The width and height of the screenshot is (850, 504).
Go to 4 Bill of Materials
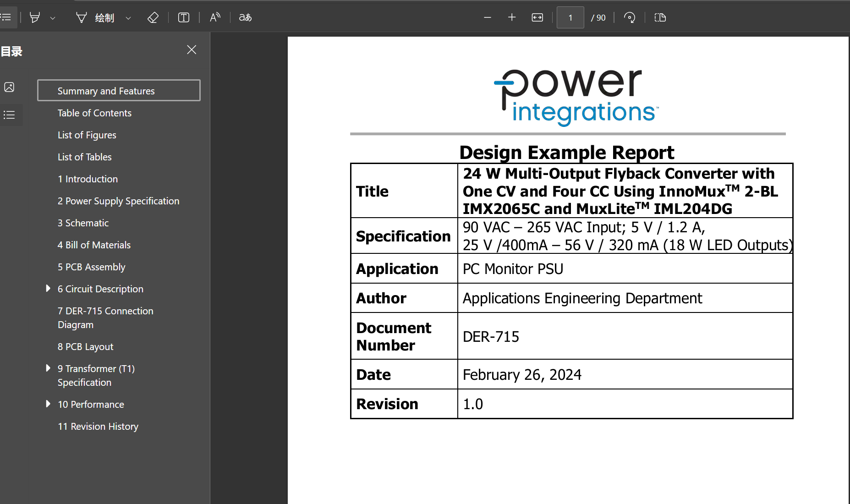pyautogui.click(x=94, y=245)
